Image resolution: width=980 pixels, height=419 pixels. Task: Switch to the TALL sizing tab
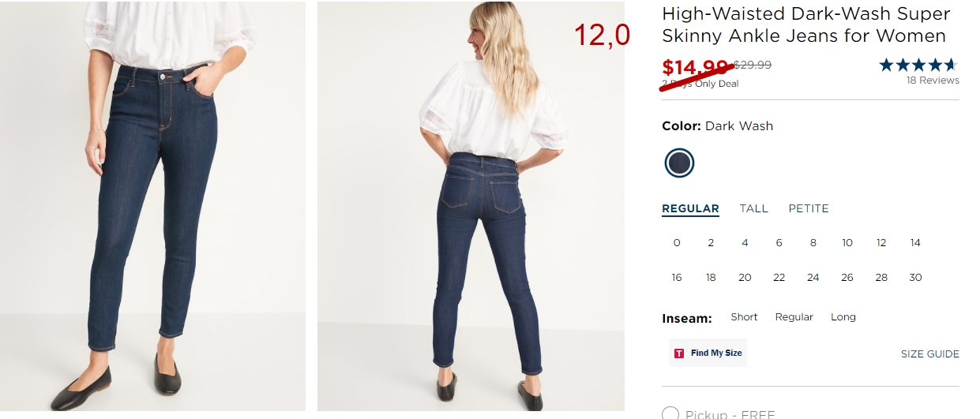coord(753,208)
